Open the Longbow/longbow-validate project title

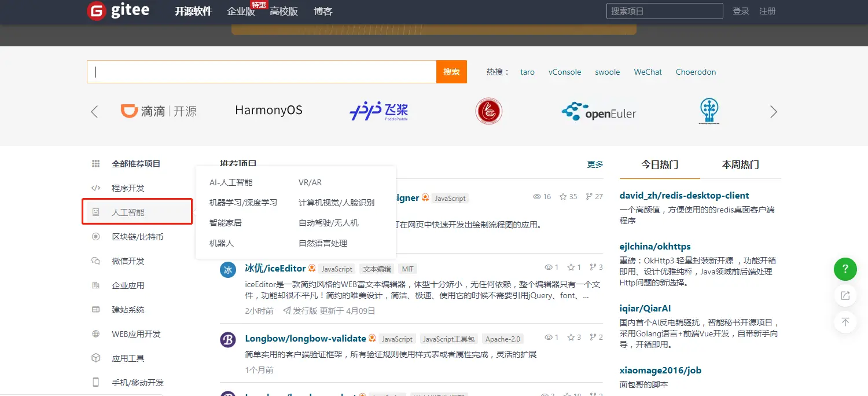pyautogui.click(x=306, y=338)
